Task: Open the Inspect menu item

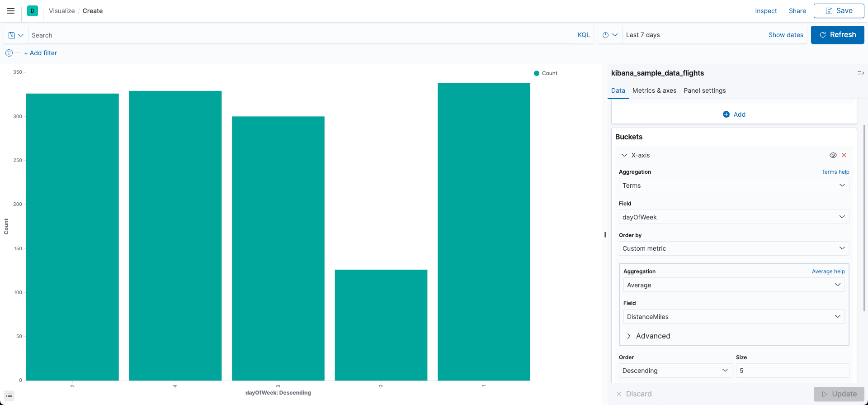Action: (766, 11)
